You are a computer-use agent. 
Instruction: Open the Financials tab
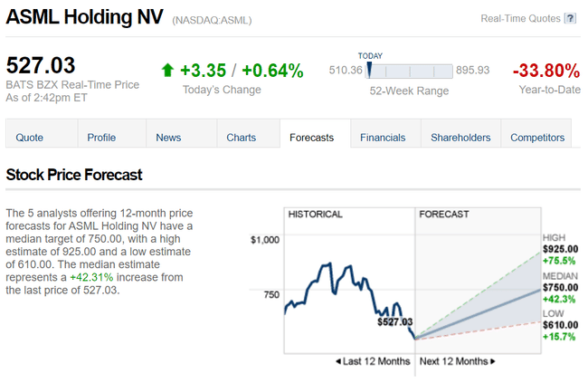[x=383, y=138]
